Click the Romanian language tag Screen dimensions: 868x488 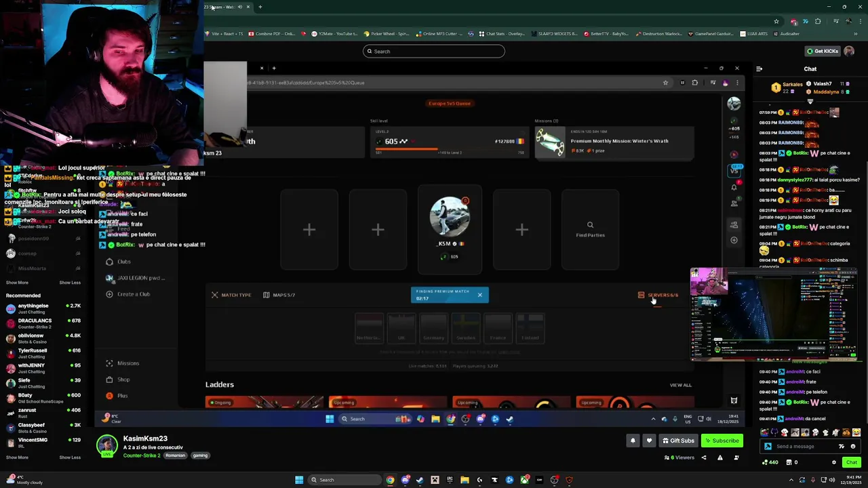point(175,455)
